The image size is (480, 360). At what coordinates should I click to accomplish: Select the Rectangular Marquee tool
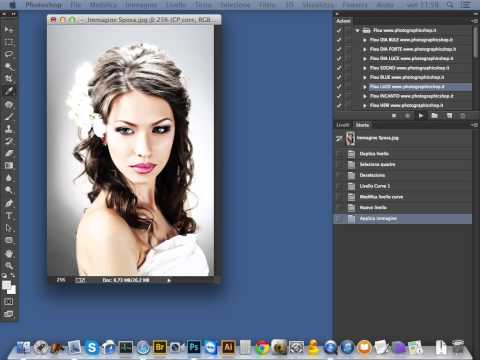click(x=9, y=42)
